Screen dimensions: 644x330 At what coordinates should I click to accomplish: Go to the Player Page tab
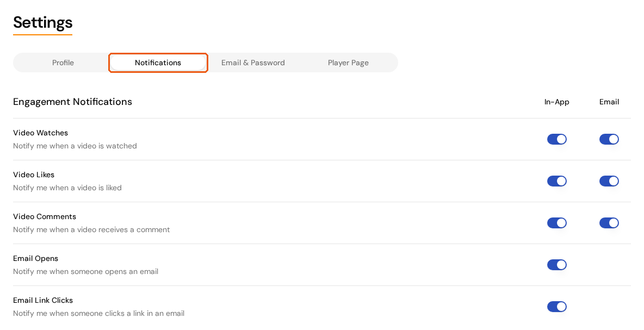click(x=348, y=63)
